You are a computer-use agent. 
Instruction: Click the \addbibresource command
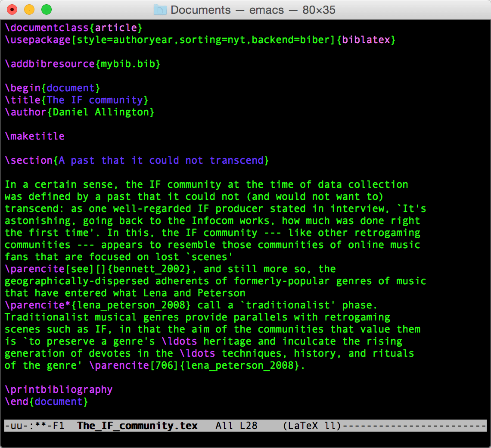click(x=50, y=64)
